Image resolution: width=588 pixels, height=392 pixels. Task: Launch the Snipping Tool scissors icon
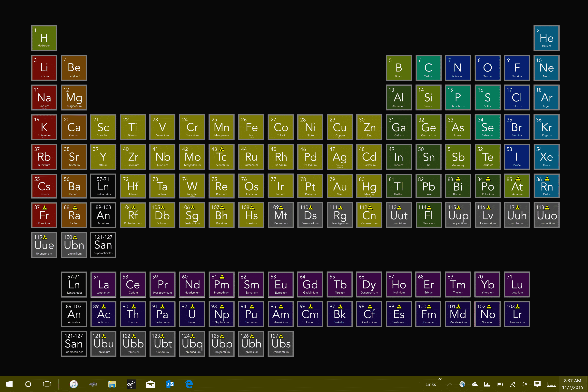(x=131, y=384)
